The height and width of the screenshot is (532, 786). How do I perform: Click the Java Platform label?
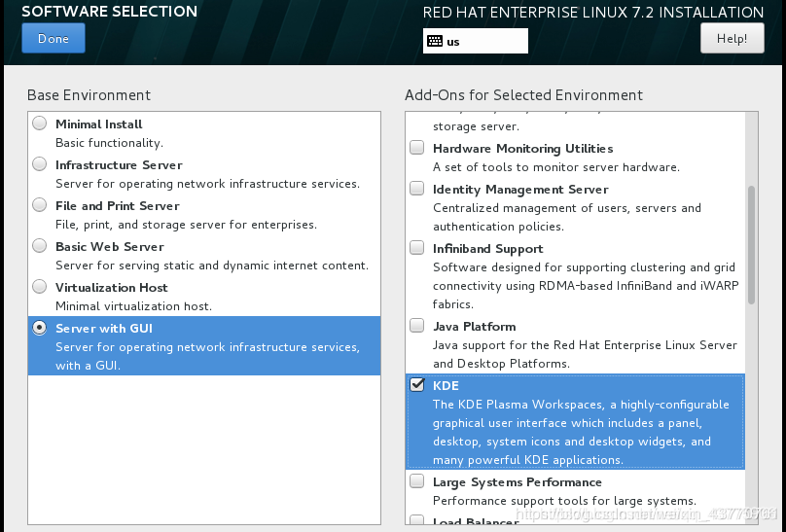[x=474, y=327]
